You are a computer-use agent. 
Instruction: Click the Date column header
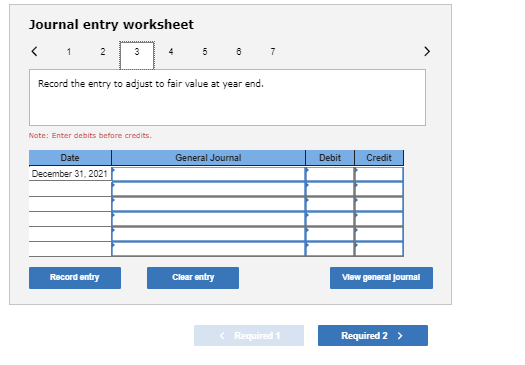(70, 158)
